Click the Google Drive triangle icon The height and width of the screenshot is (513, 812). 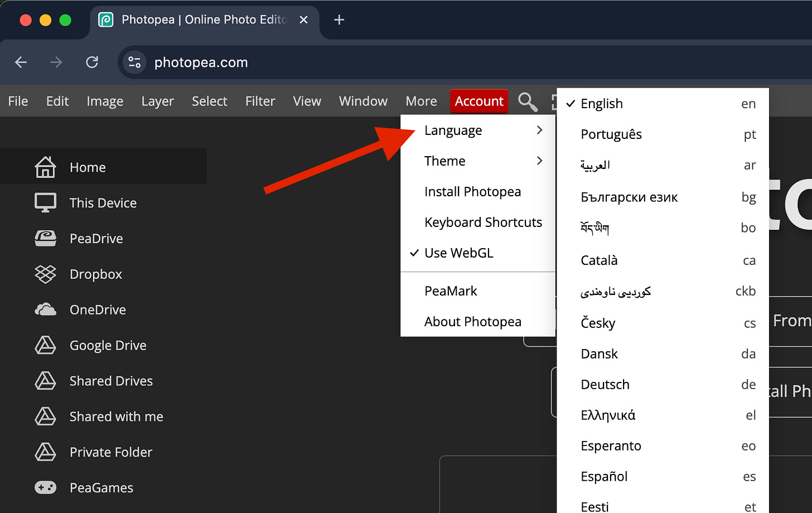pos(45,345)
